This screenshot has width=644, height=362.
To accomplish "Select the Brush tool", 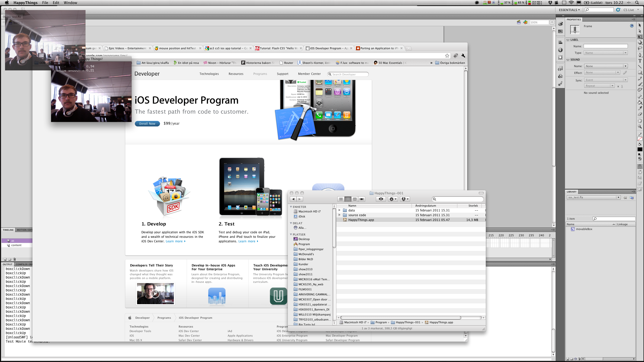I will (x=640, y=84).
